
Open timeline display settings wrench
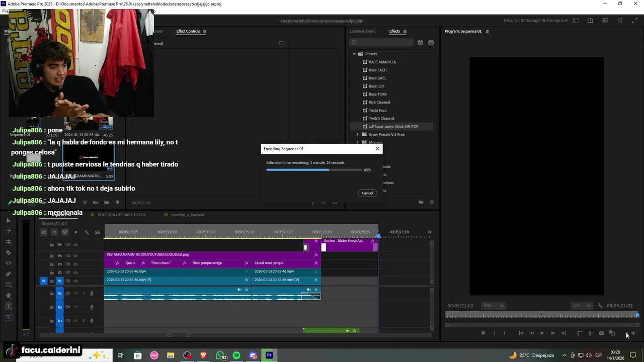(x=87, y=232)
